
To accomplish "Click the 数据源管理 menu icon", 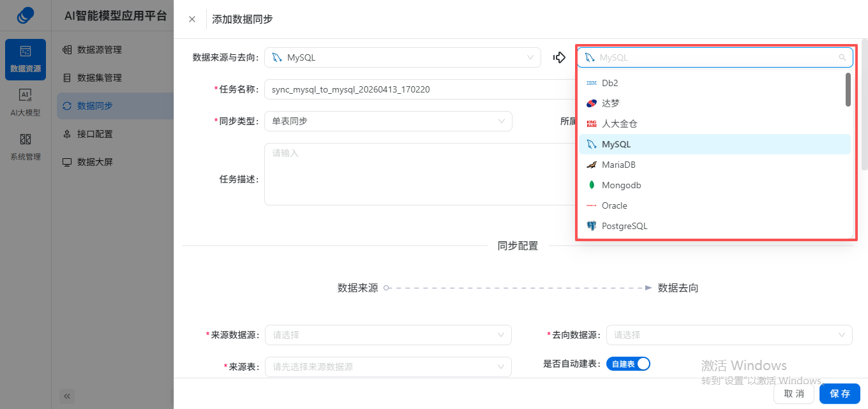I will point(67,50).
